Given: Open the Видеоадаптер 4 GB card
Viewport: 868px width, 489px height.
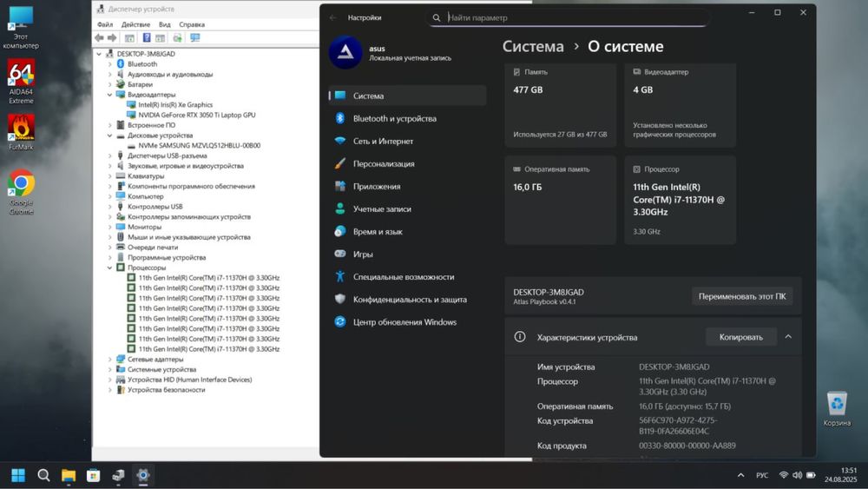Looking at the screenshot, I should click(681, 105).
